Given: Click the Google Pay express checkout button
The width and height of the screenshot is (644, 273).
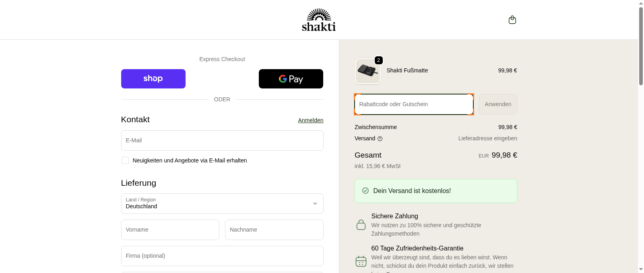Looking at the screenshot, I should [x=291, y=78].
